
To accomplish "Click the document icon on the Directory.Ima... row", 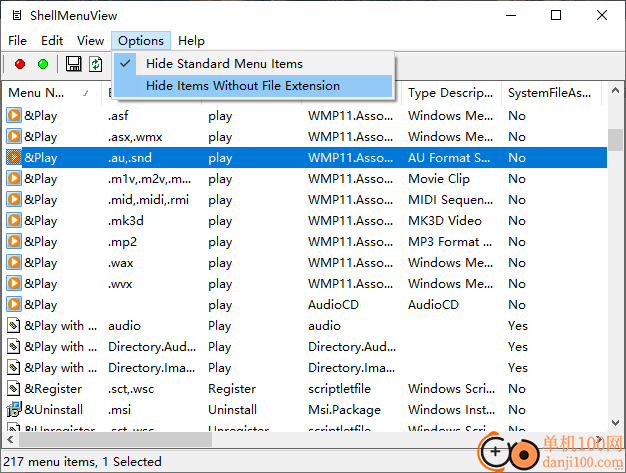I will 14,368.
